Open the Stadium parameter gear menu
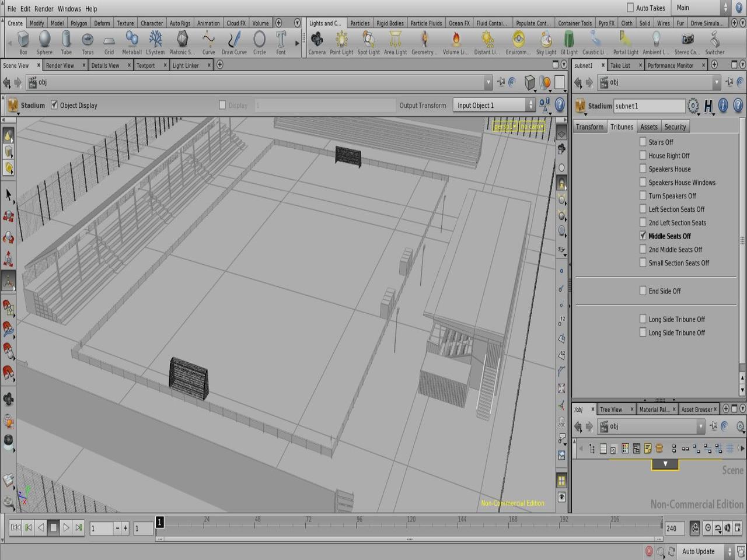 coord(693,106)
